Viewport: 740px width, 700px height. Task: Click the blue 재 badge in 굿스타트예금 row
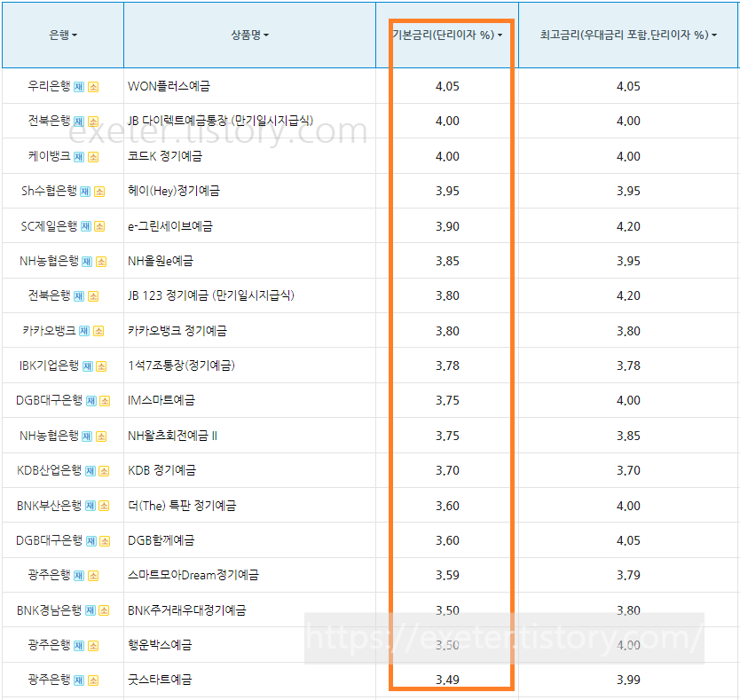pos(79,680)
